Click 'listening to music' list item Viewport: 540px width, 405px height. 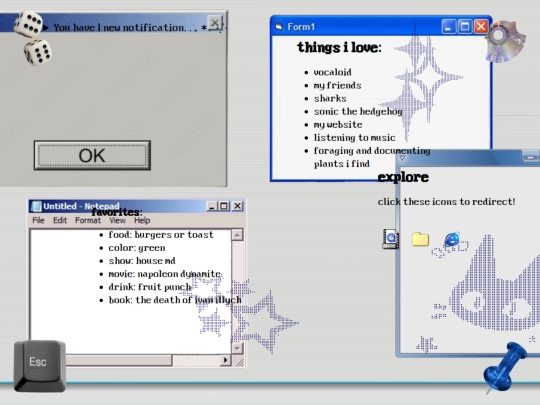tap(354, 138)
